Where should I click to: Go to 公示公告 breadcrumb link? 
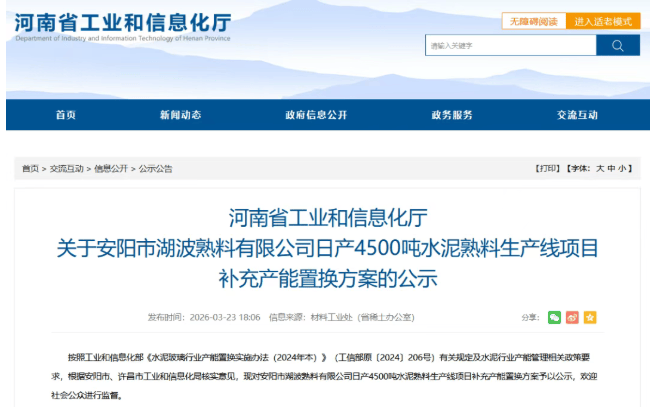pos(155,169)
